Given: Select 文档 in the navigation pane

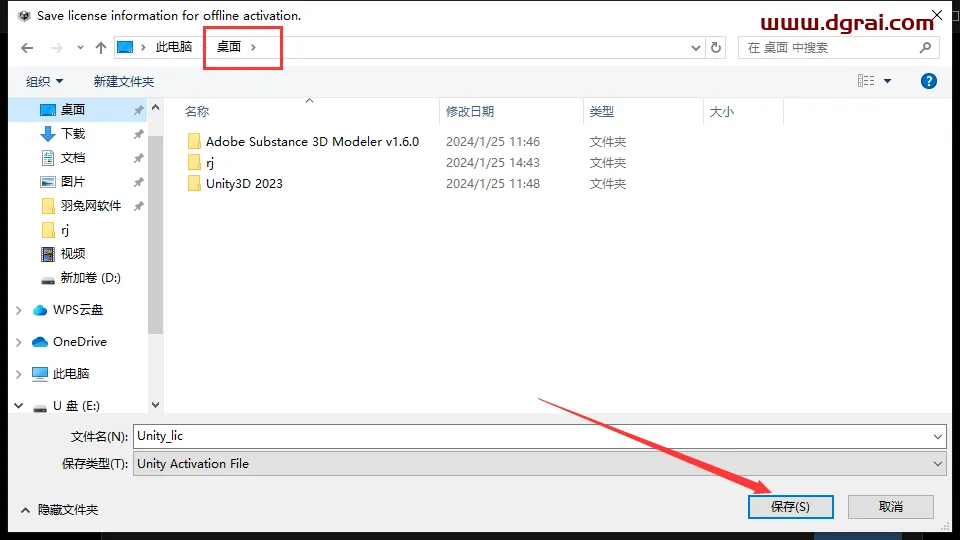Looking at the screenshot, I should click(73, 158).
